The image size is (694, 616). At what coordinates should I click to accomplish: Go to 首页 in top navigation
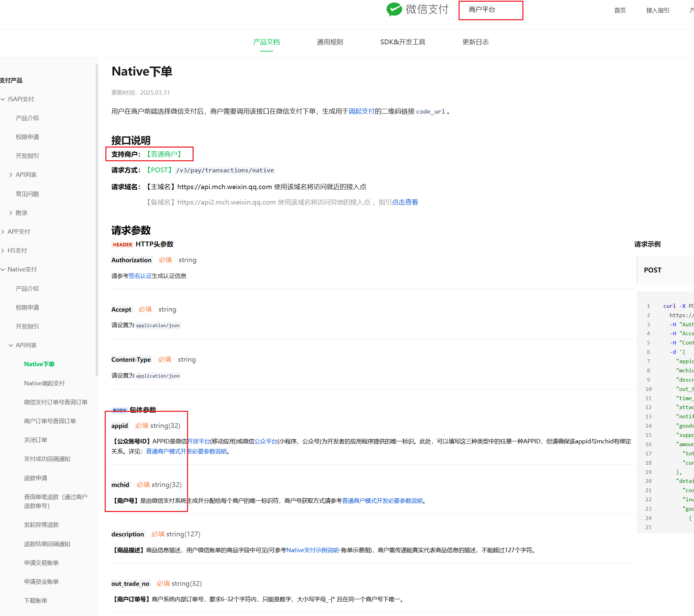620,10
